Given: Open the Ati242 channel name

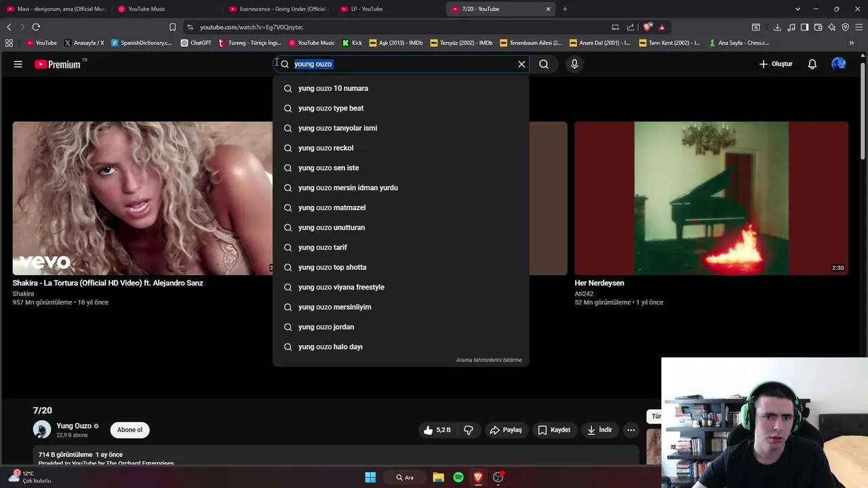Looking at the screenshot, I should coord(584,294).
